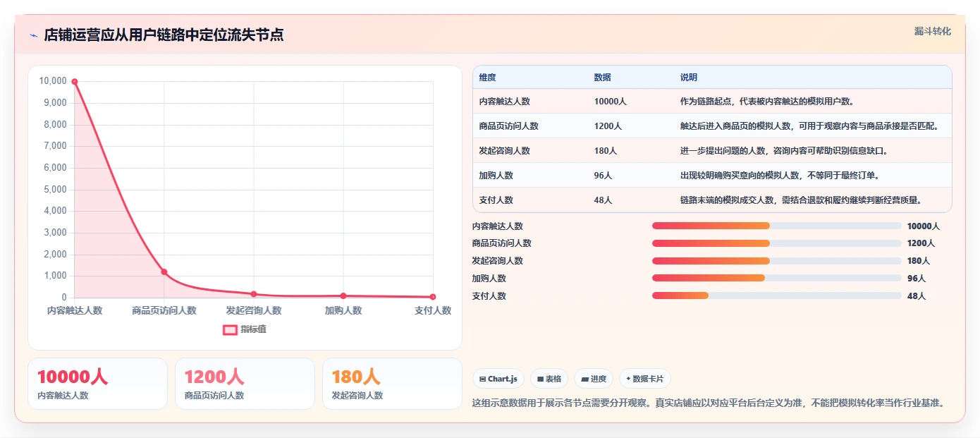Click the 加购人数 progress bar
This screenshot has height=438, width=980.
click(x=777, y=278)
